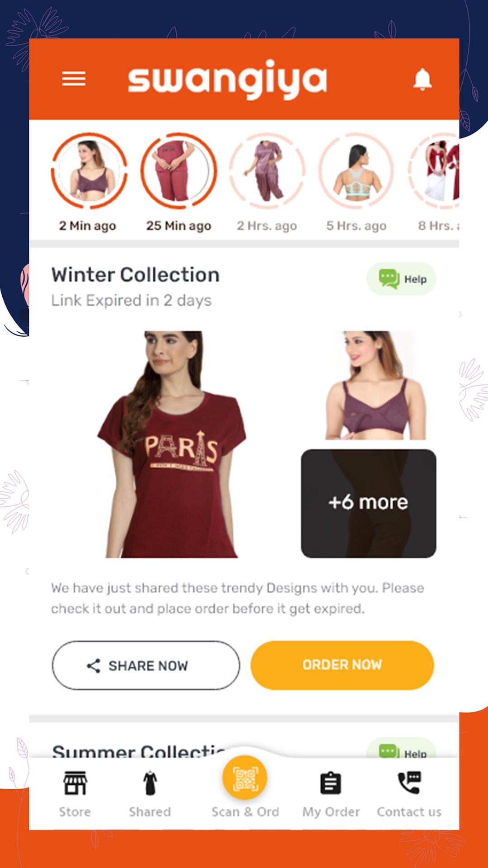
Task: Open the Store tab icon
Action: 75,783
